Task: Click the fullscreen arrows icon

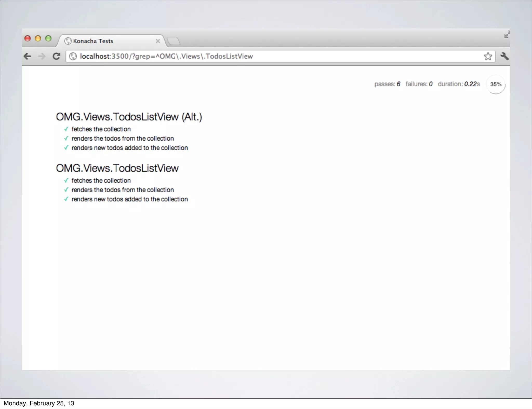Action: [x=507, y=35]
